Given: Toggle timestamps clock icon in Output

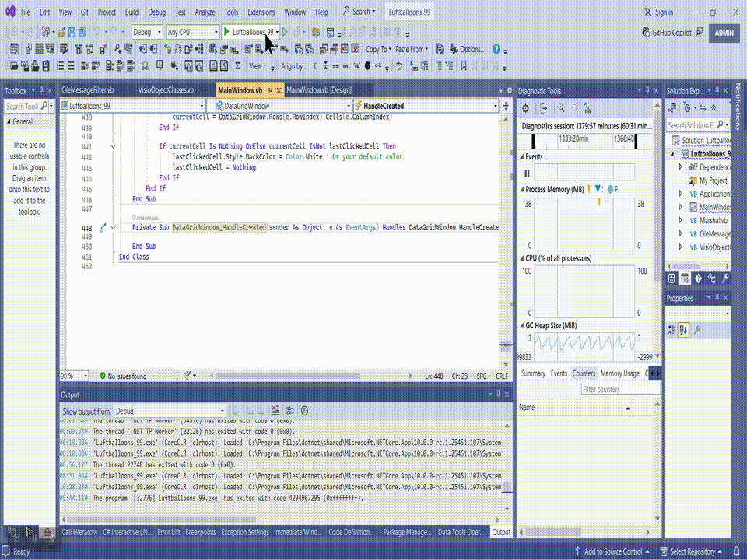Looking at the screenshot, I should (x=305, y=411).
